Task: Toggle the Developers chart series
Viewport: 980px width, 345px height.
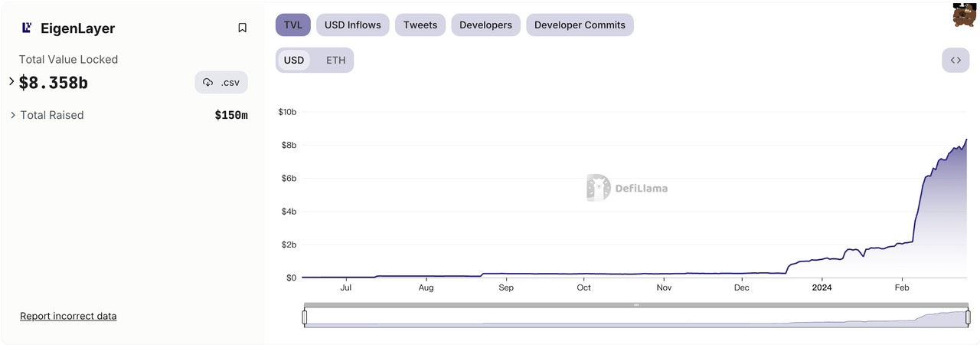Action: click(x=486, y=25)
